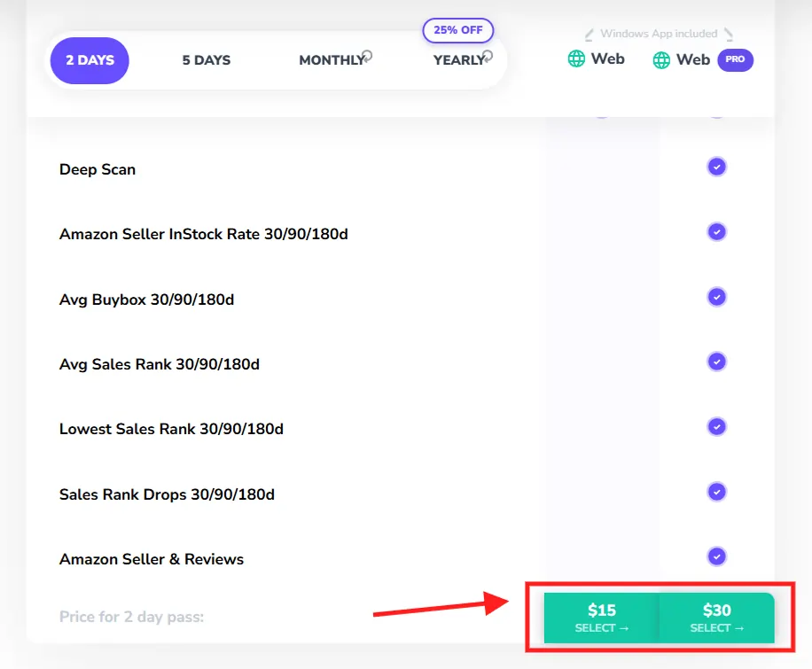The width and height of the screenshot is (812, 669).
Task: Select the 2 DAYS pass option
Action: pos(89,60)
